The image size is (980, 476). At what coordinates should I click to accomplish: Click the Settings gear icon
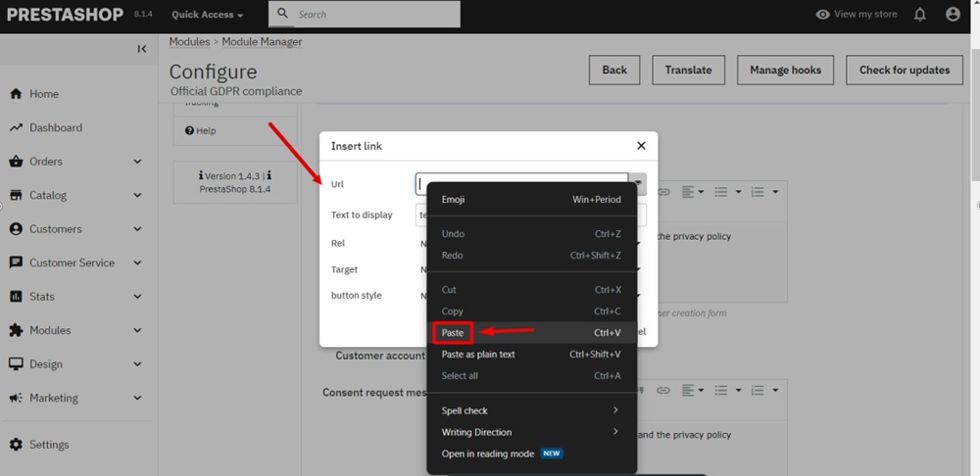(17, 444)
